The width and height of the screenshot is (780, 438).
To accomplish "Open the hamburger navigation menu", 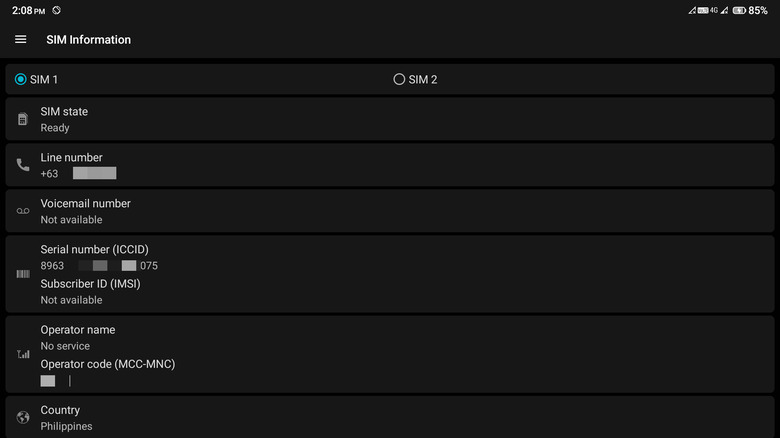I will 21,40.
